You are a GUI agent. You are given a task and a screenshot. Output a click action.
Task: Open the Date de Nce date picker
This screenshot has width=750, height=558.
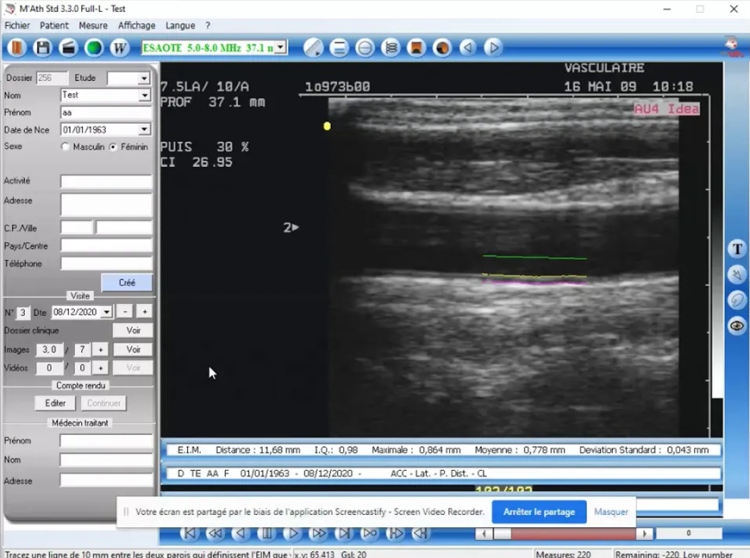pos(144,130)
